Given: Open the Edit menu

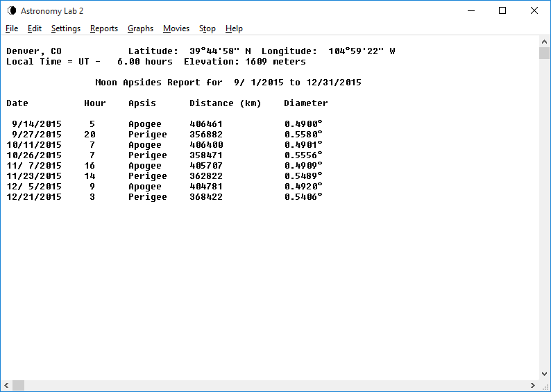Looking at the screenshot, I should click(x=35, y=28).
